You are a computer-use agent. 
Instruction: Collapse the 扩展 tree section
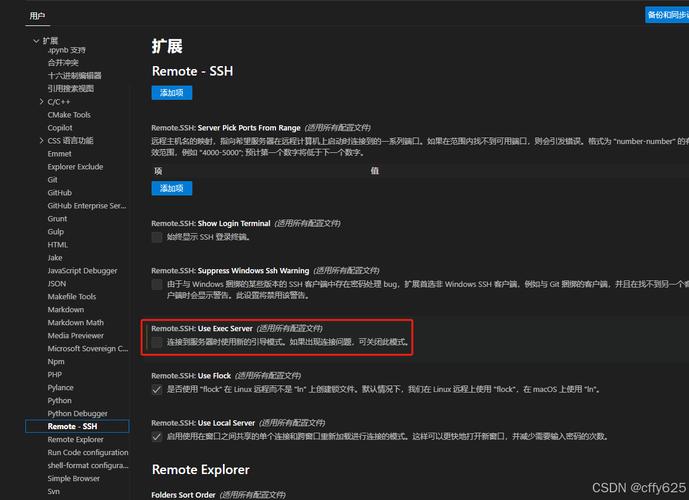tap(36, 41)
